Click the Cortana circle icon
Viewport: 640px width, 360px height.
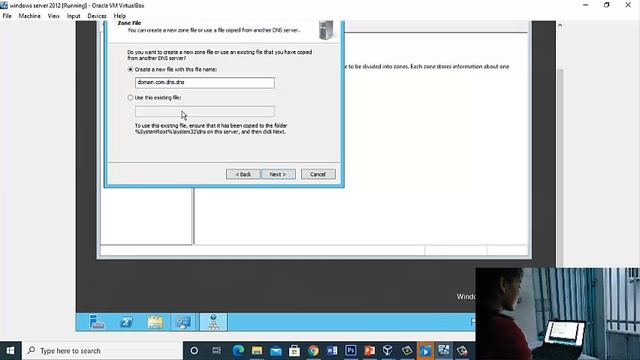[194, 351]
